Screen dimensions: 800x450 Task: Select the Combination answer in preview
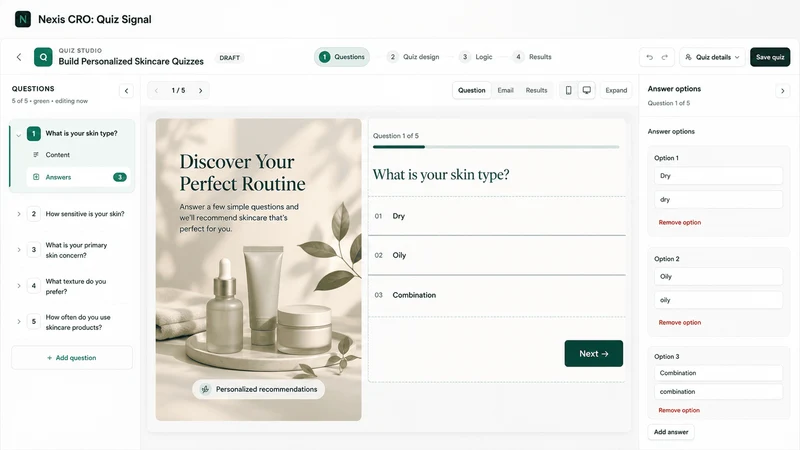tap(496, 295)
